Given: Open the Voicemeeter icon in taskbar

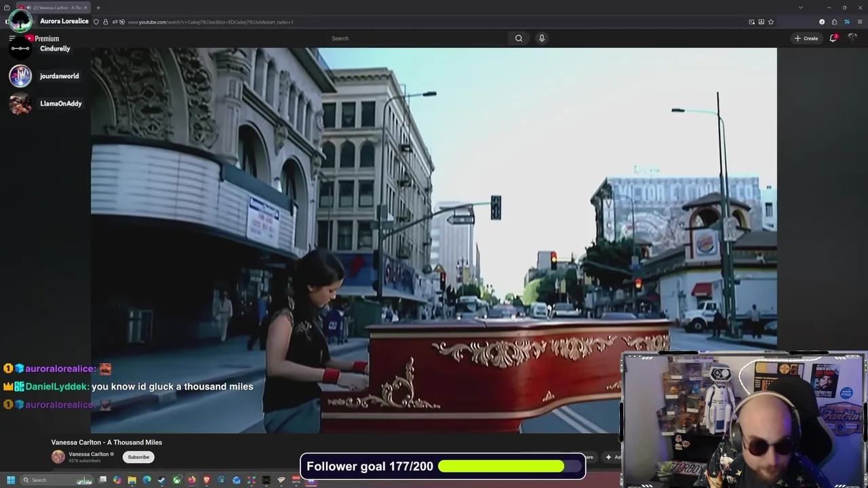Looking at the screenshot, I should tap(296, 480).
